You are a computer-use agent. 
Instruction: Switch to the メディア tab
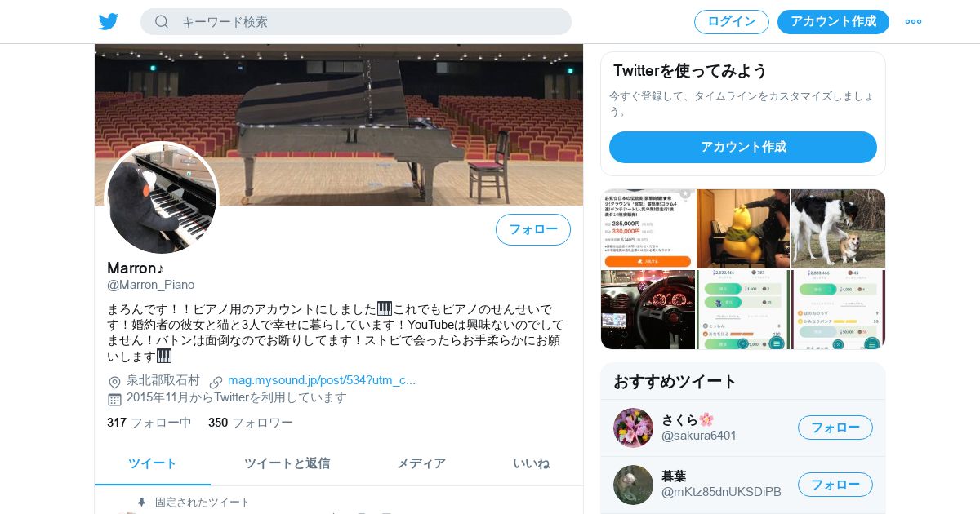(x=421, y=463)
